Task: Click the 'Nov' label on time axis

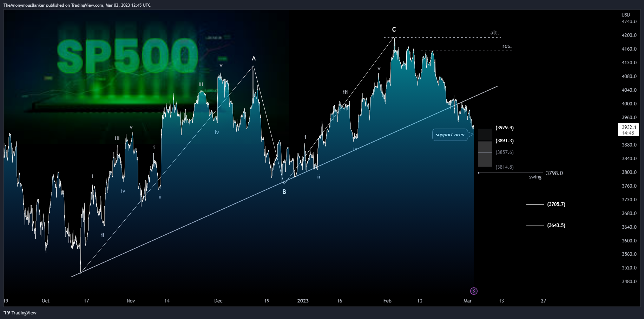Action: click(131, 301)
